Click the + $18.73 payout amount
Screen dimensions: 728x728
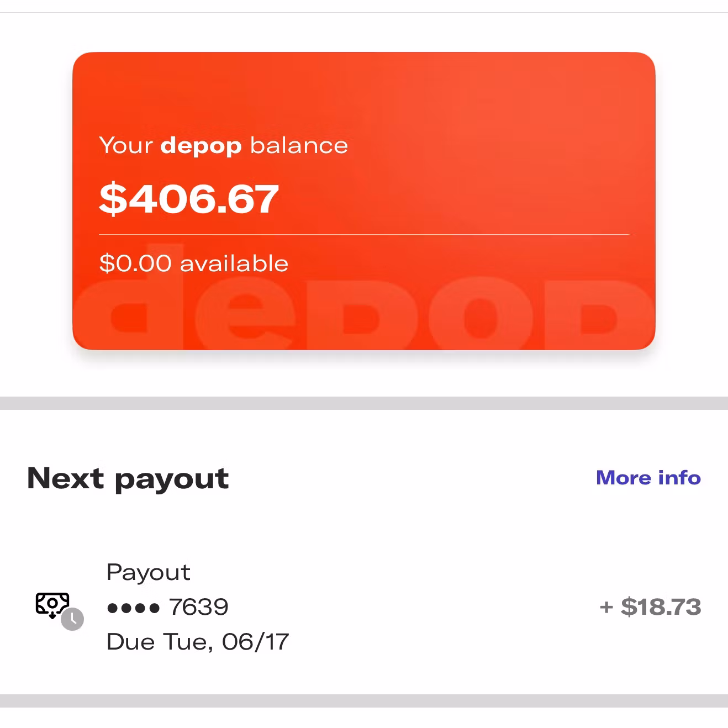650,607
